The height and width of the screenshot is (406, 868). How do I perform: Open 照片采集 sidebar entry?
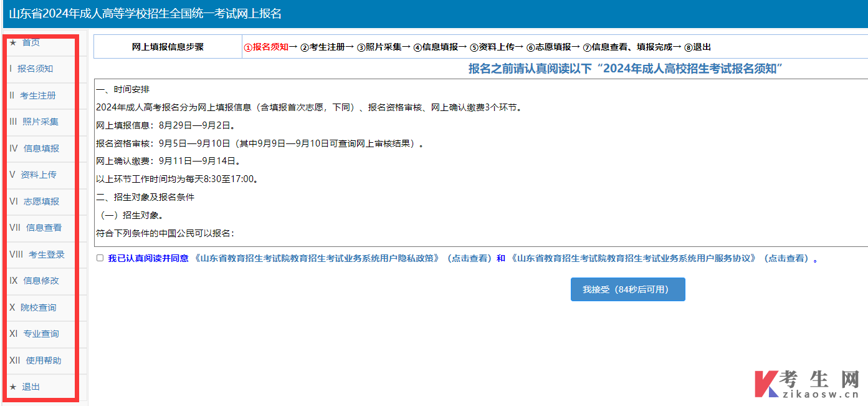tap(40, 122)
